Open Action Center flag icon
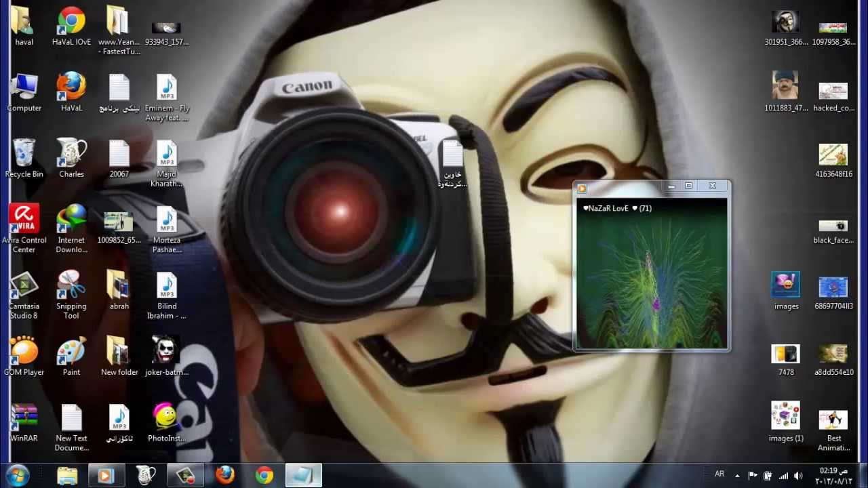Screen dimensions: 868x488 click(x=753, y=476)
